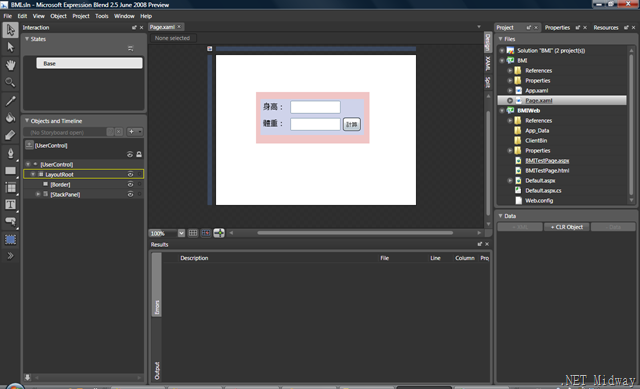This screenshot has width=640, height=389.
Task: Expand the [StackPanel] tree node
Action: (x=38, y=194)
